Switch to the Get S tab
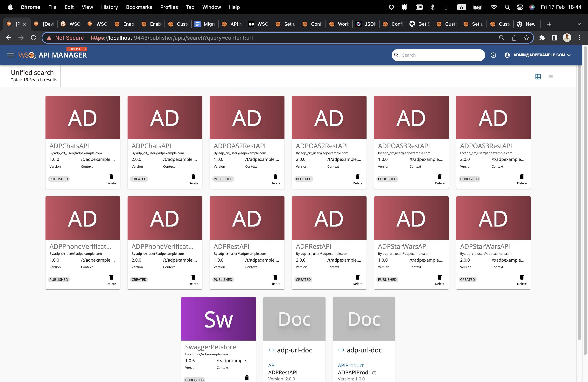Viewport: 588px width, 382px height. [x=419, y=24]
